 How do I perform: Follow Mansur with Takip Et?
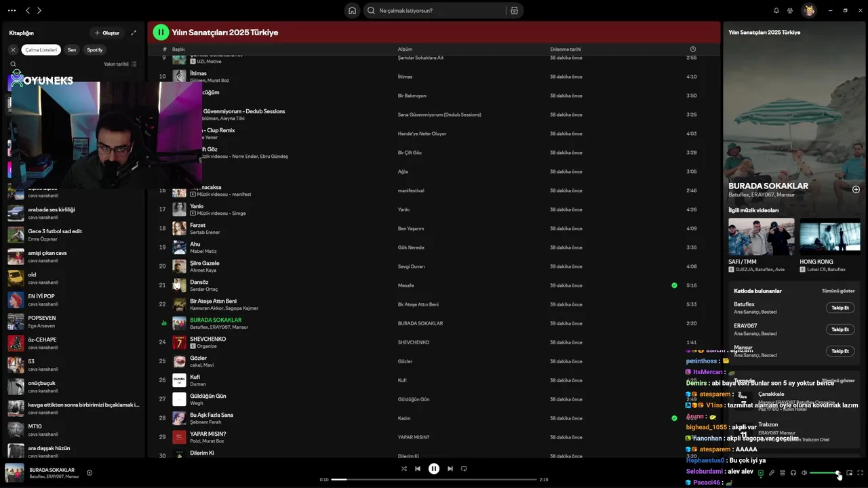840,351
